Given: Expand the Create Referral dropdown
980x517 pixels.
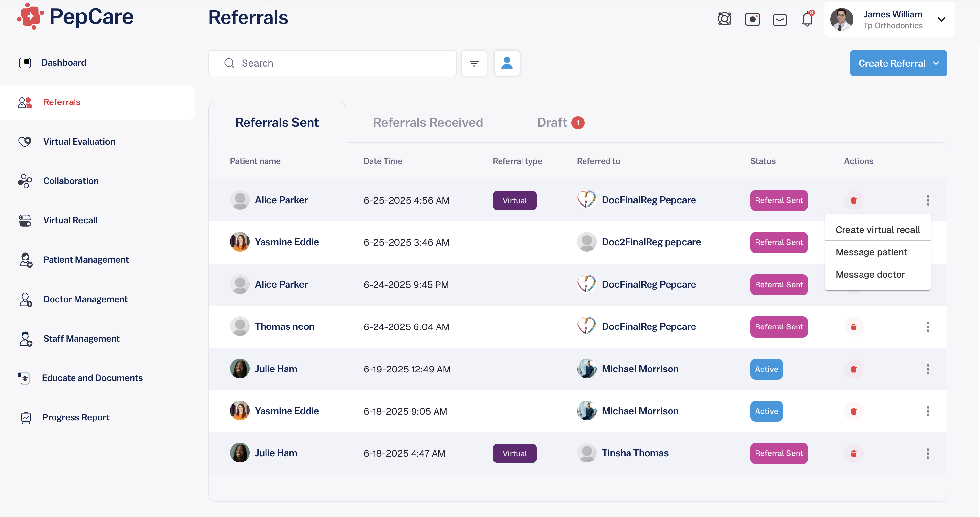Looking at the screenshot, I should 898,63.
